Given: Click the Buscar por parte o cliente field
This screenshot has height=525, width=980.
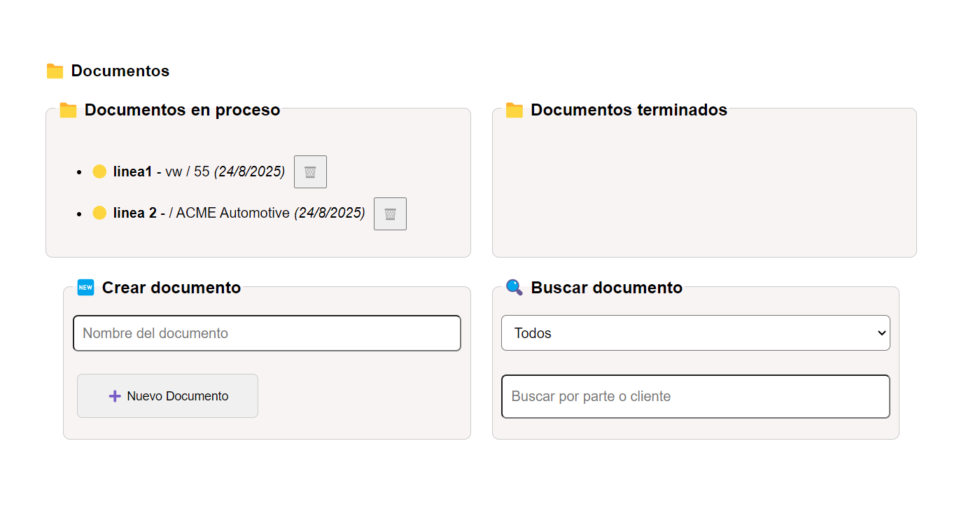Looking at the screenshot, I should 695,397.
